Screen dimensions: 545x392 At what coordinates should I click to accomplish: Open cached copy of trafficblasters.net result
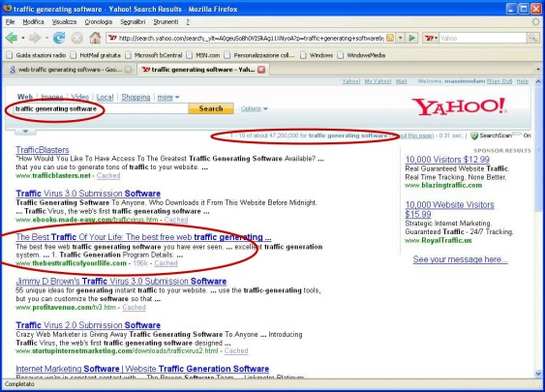click(x=108, y=176)
